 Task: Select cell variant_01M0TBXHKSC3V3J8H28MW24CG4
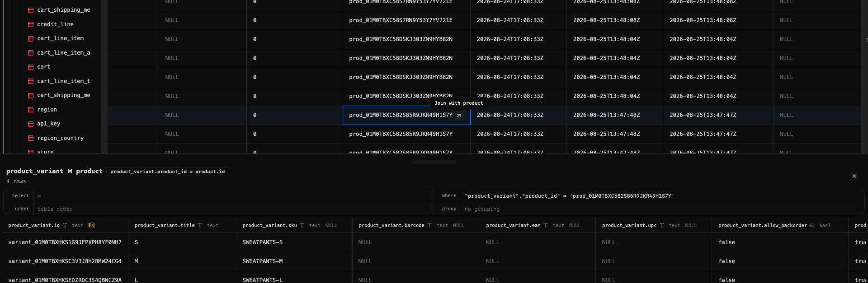coord(65,261)
